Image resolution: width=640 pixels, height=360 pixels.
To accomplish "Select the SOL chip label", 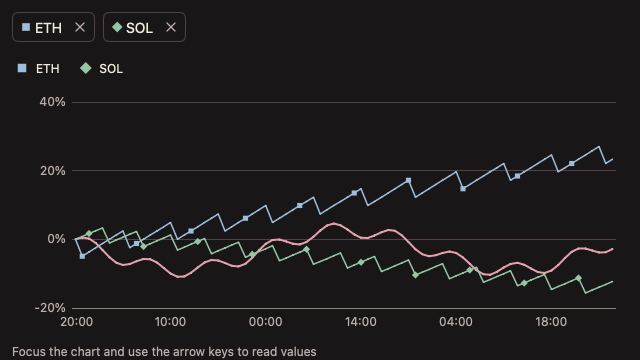I will (x=139, y=28).
